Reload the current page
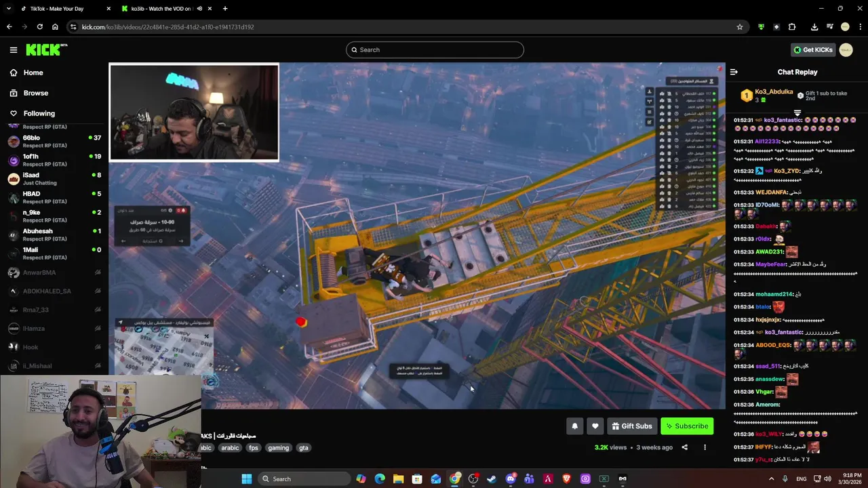The width and height of the screenshot is (868, 488). coord(39,27)
